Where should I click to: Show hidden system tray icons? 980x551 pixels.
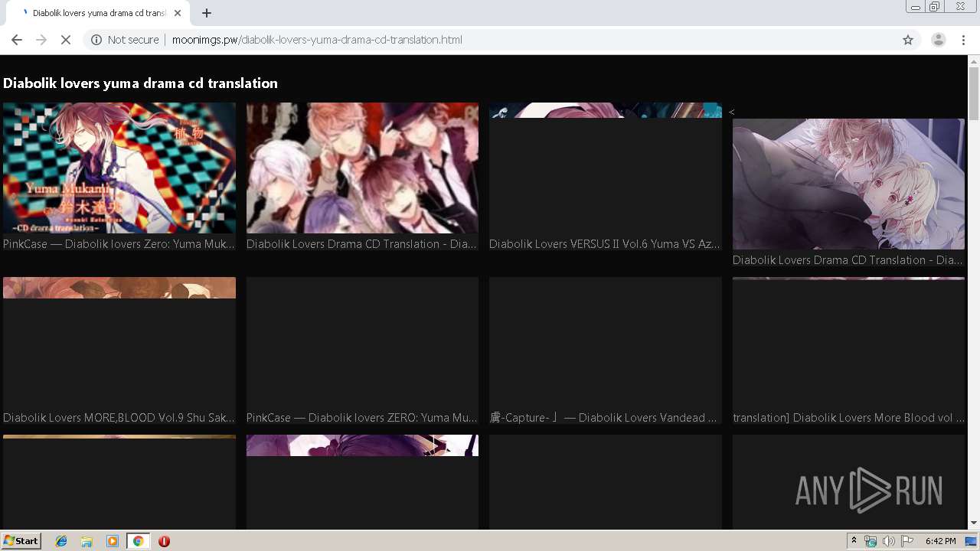pos(854,541)
